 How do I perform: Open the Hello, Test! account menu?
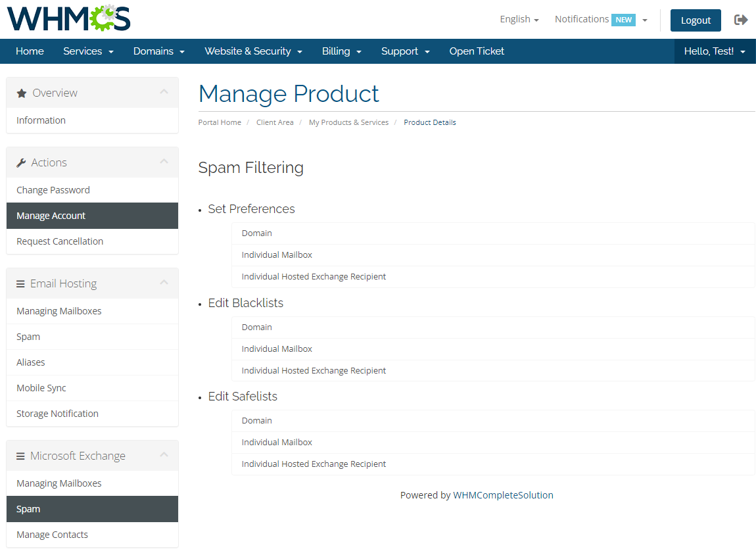click(x=715, y=51)
